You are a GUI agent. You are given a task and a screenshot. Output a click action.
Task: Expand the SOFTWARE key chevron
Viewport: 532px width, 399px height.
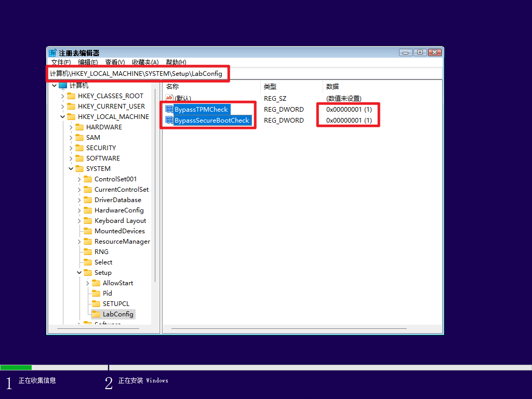(x=71, y=158)
